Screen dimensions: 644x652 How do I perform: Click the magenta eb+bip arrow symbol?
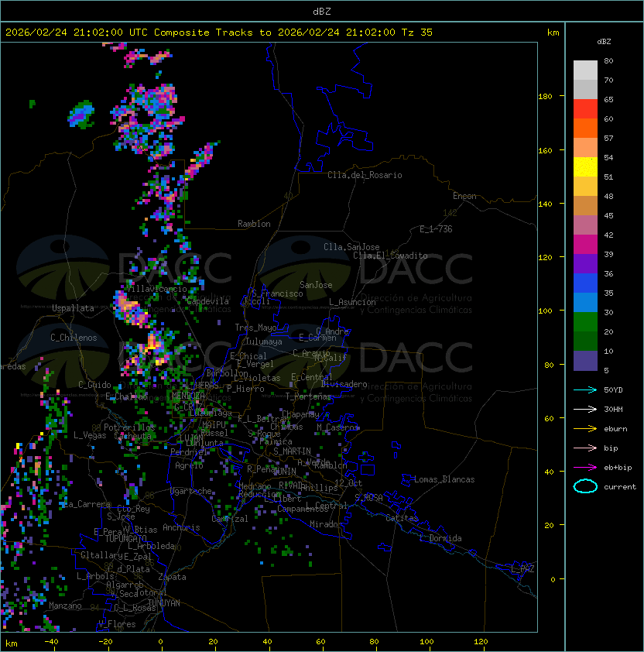585,468
